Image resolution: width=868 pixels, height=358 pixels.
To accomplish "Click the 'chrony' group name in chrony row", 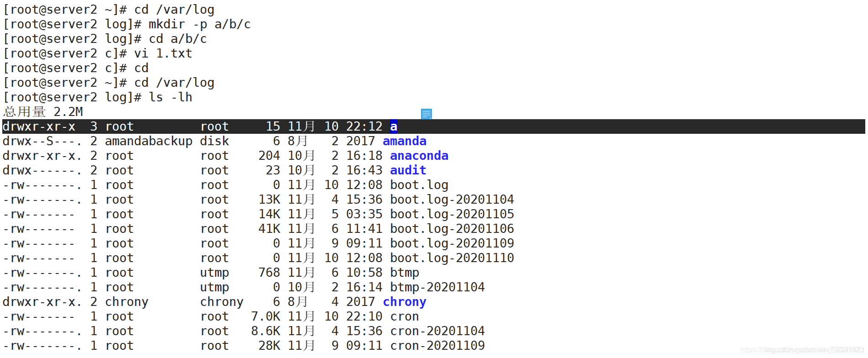I will 222,302.
